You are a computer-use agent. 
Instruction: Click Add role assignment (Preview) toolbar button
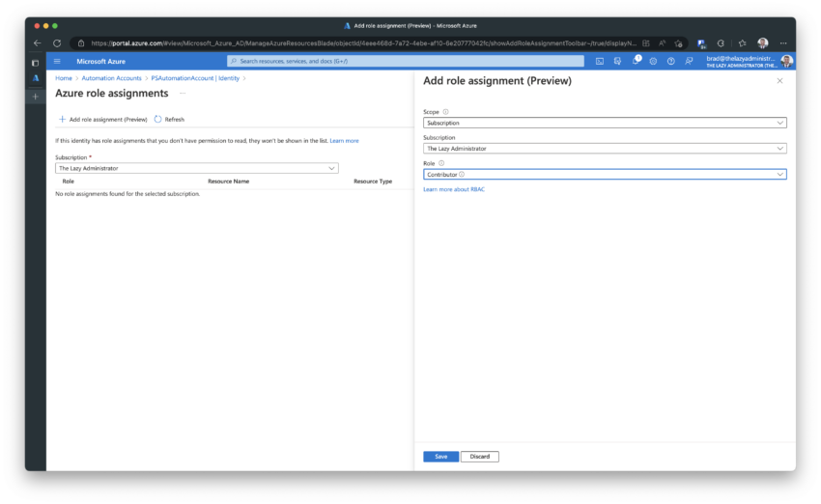(102, 120)
